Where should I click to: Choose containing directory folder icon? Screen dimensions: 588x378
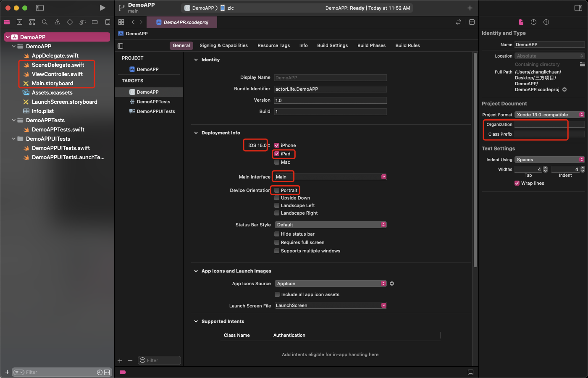[582, 64]
